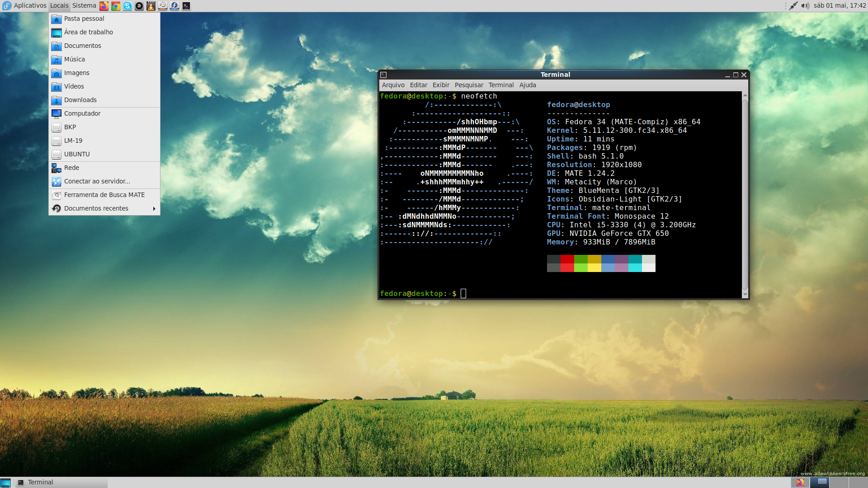Open Computador in Locais menu
868x488 pixels.
pos(104,113)
